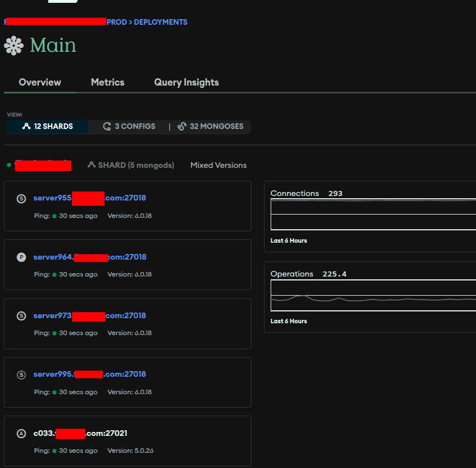Click the ping status dot for c033

coord(55,451)
